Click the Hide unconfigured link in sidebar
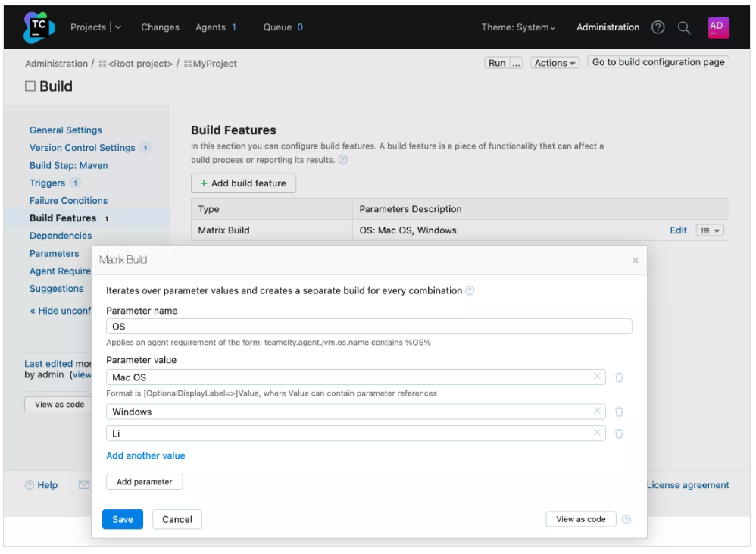 point(61,311)
